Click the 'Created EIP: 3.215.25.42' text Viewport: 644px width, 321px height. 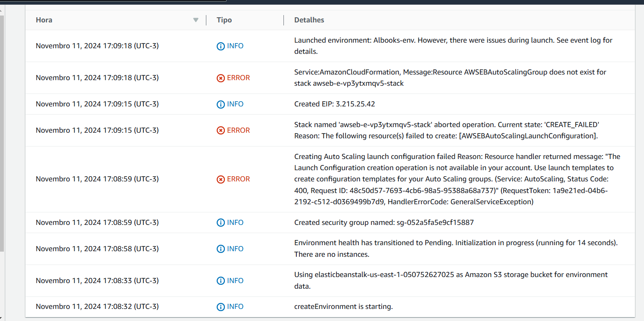(x=335, y=104)
